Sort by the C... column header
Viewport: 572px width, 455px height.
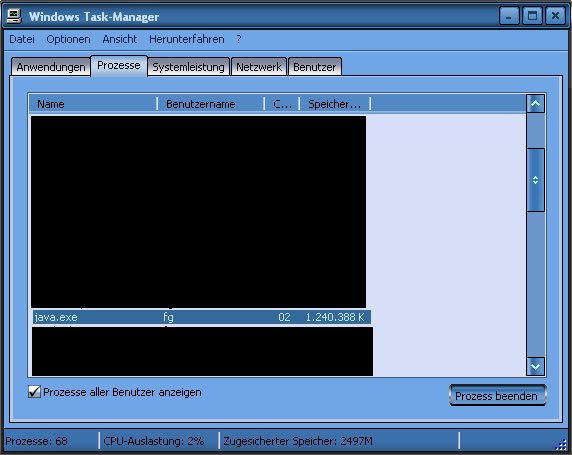pyautogui.click(x=282, y=104)
